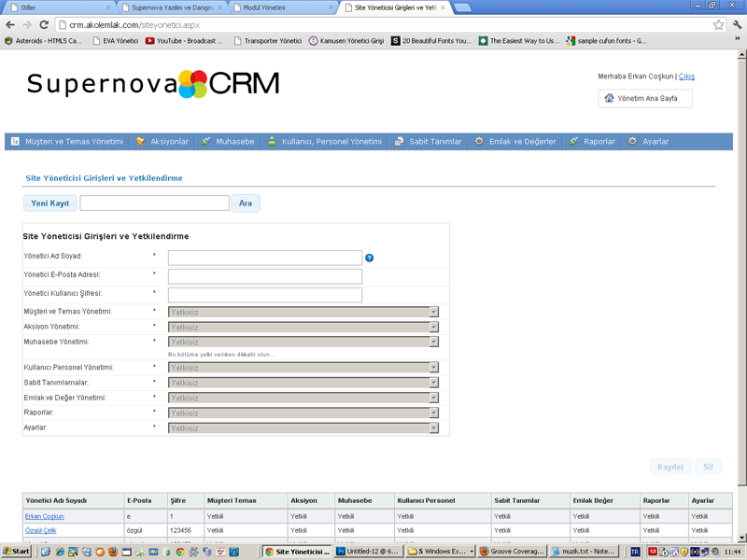Click the Ara search button
The image size is (747, 560).
(x=246, y=203)
